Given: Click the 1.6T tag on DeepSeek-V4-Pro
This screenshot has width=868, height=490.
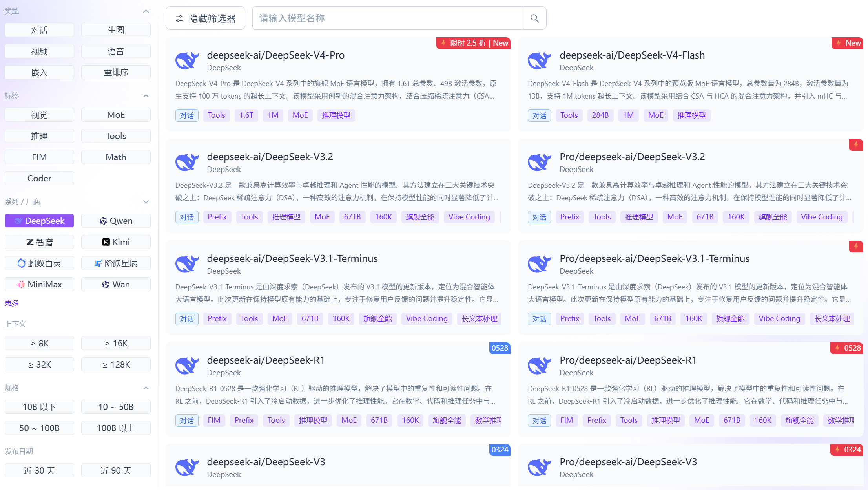Looking at the screenshot, I should point(246,115).
